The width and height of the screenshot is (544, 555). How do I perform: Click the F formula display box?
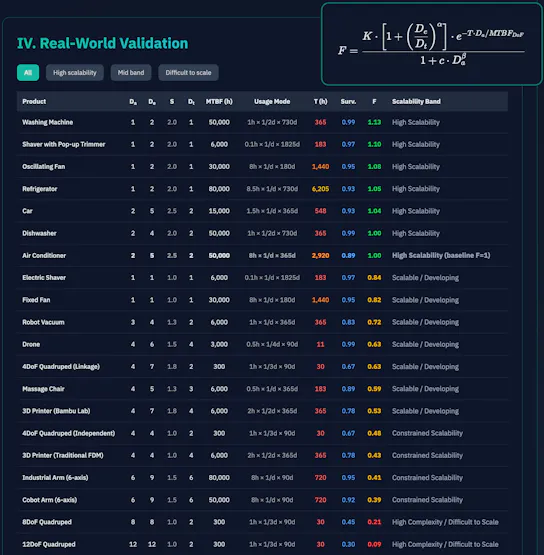[431, 44]
